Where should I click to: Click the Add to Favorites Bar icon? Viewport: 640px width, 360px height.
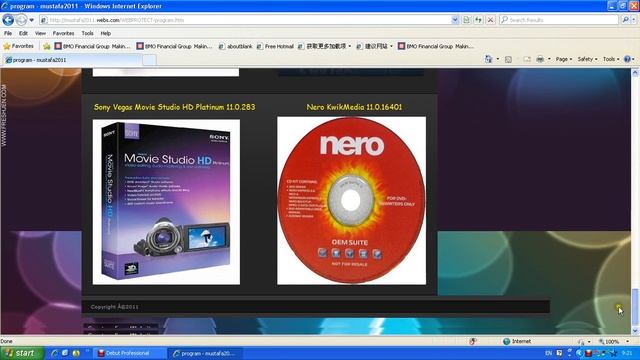click(x=47, y=46)
